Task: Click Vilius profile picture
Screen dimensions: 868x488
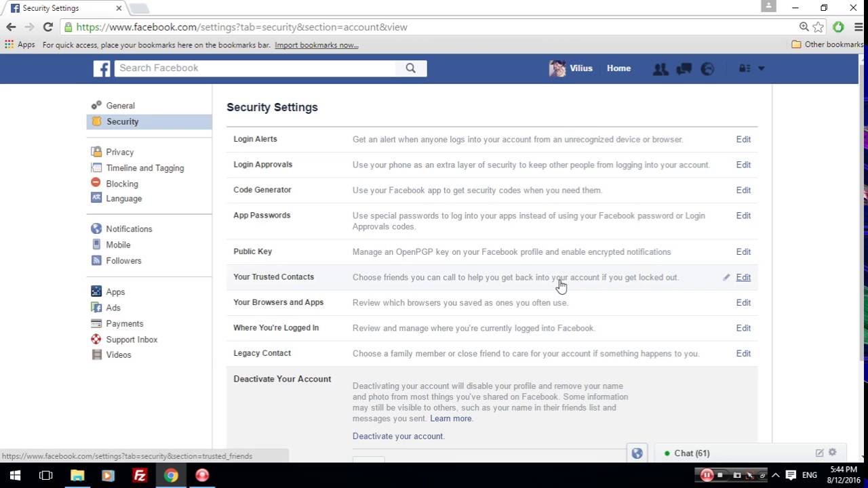Action: (557, 68)
